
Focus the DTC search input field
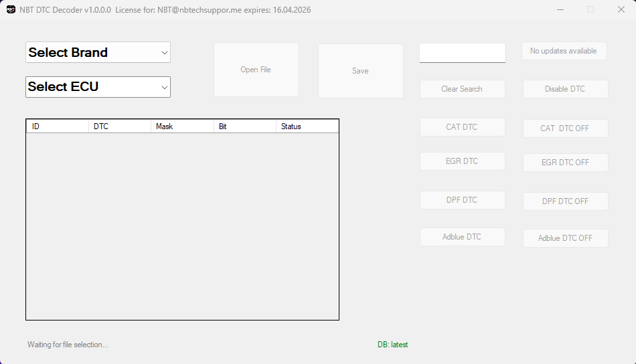click(463, 53)
